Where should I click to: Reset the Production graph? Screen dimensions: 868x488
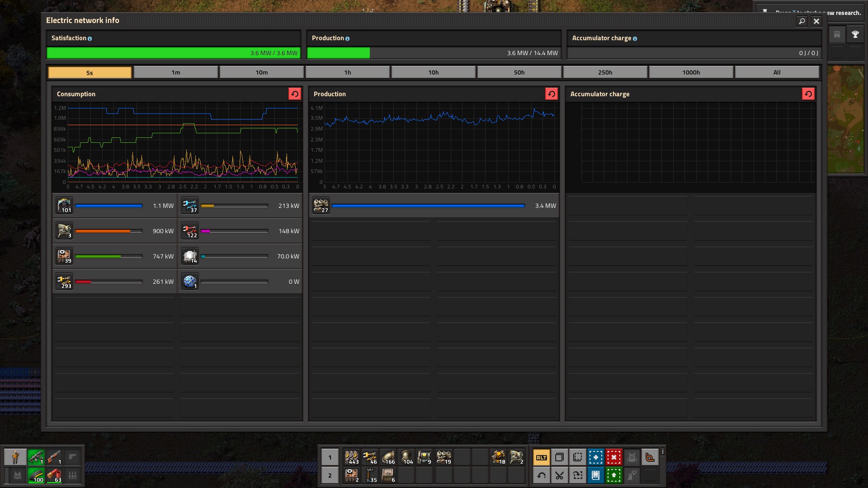coord(551,94)
